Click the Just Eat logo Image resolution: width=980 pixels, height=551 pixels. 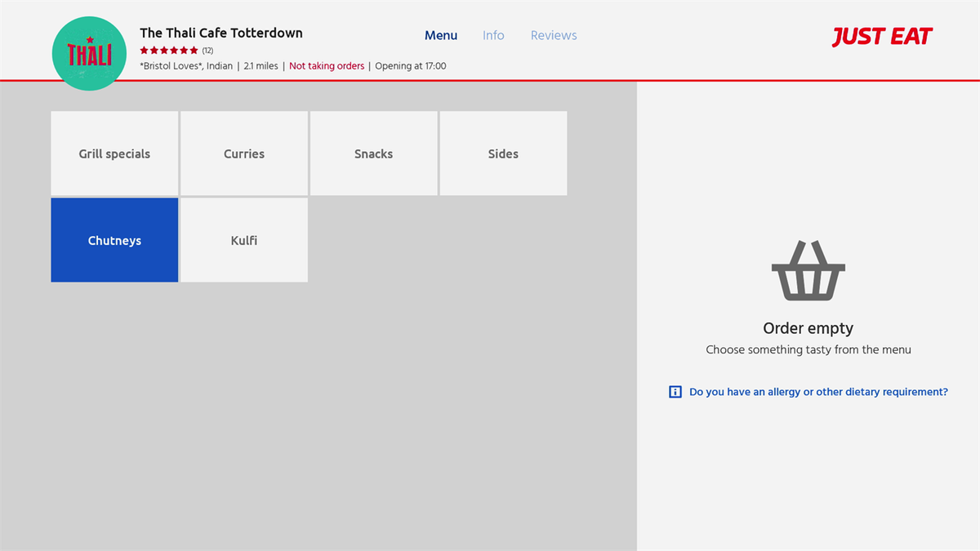tap(882, 37)
